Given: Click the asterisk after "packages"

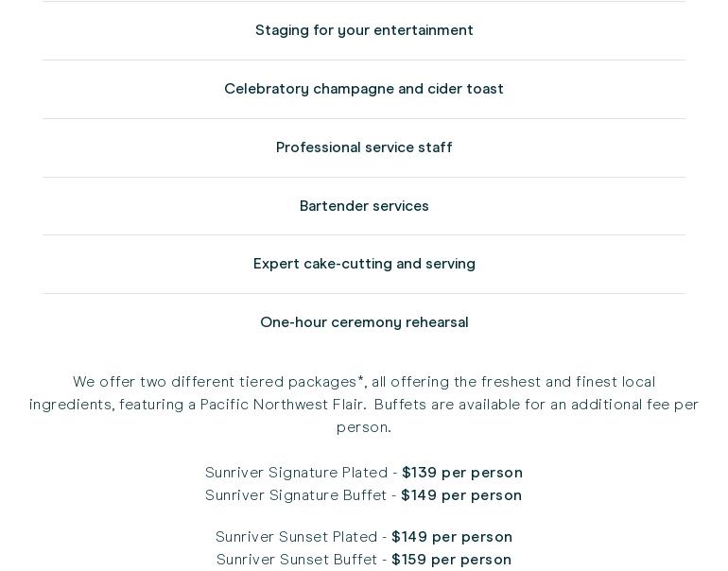Looking at the screenshot, I should point(360,380).
